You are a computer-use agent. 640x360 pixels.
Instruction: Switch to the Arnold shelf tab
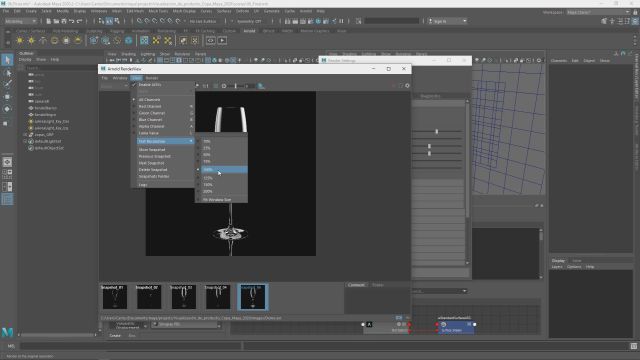point(249,31)
